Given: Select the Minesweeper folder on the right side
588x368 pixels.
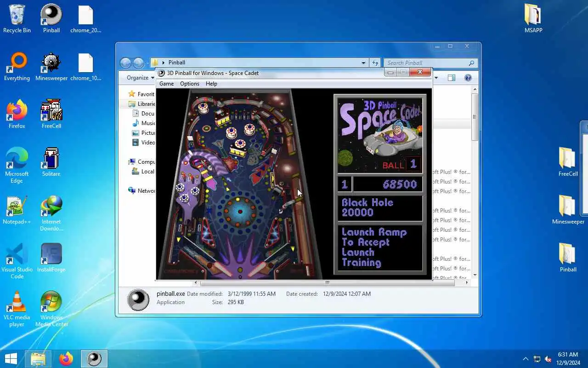Looking at the screenshot, I should [x=568, y=210].
